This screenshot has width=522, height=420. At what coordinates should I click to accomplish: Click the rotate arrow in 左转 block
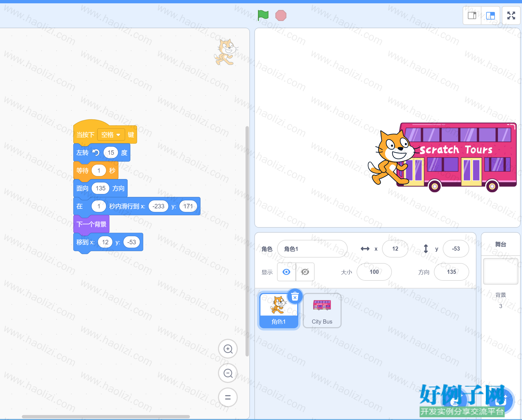[96, 153]
